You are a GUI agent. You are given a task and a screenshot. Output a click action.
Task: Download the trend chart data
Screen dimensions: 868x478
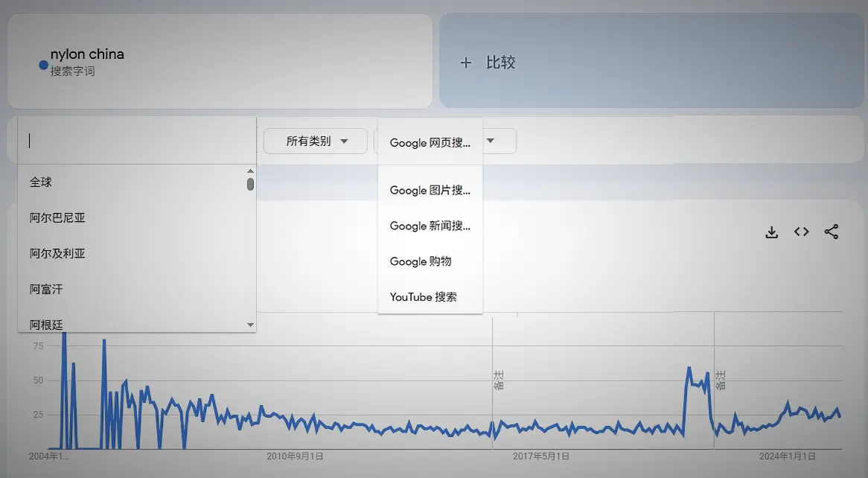772,232
